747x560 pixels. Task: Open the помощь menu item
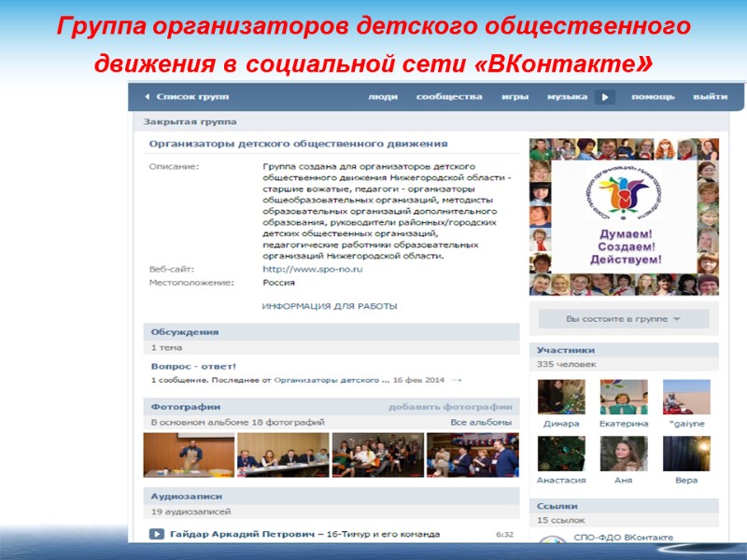pos(653,97)
